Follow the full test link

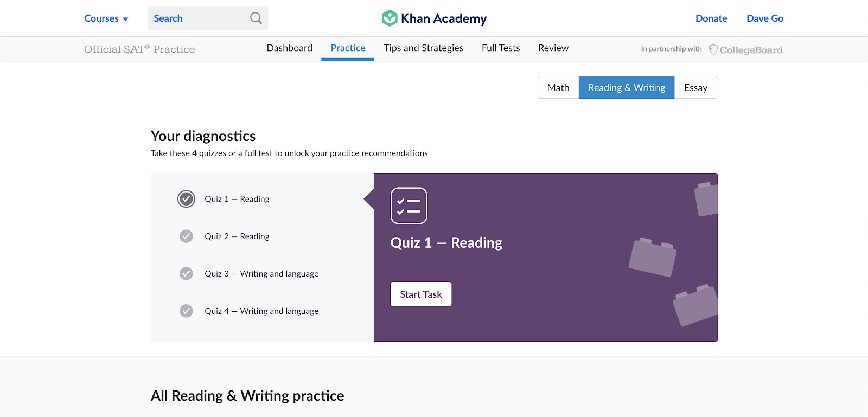point(258,153)
